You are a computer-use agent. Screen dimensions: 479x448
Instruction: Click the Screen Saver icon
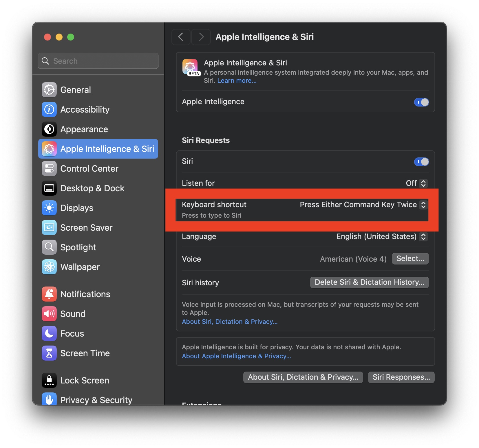[x=49, y=227]
